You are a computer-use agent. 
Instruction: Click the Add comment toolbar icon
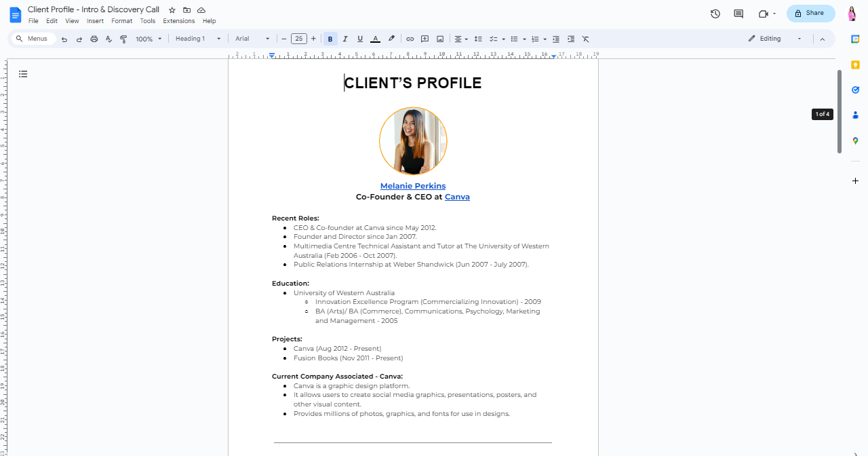click(x=425, y=39)
